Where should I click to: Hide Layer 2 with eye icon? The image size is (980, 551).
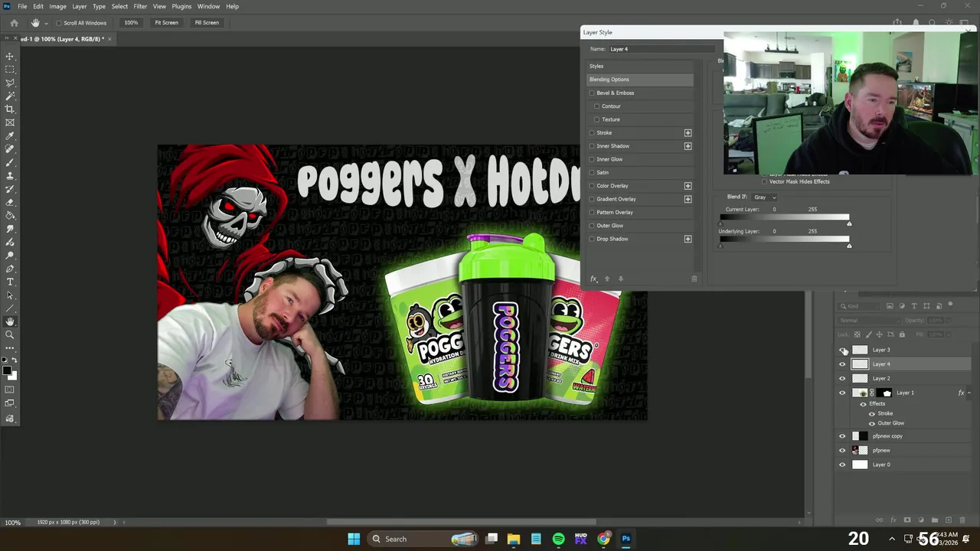[842, 378]
